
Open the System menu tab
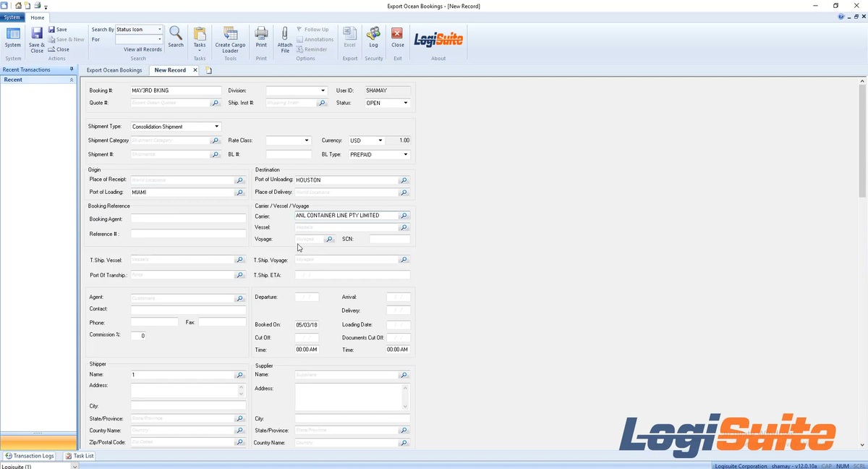point(12,17)
